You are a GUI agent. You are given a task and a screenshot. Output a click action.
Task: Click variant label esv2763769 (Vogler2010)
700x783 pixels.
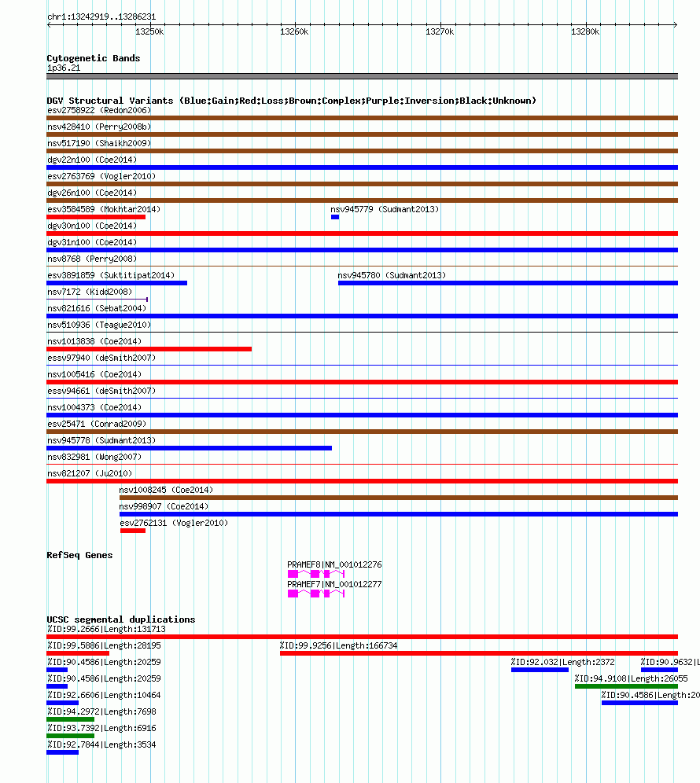coord(101,176)
